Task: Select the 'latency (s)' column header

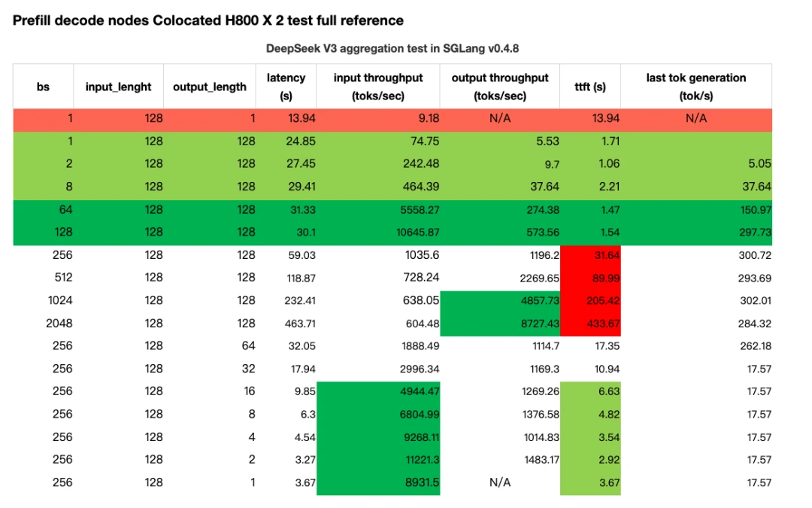Action: click(286, 87)
